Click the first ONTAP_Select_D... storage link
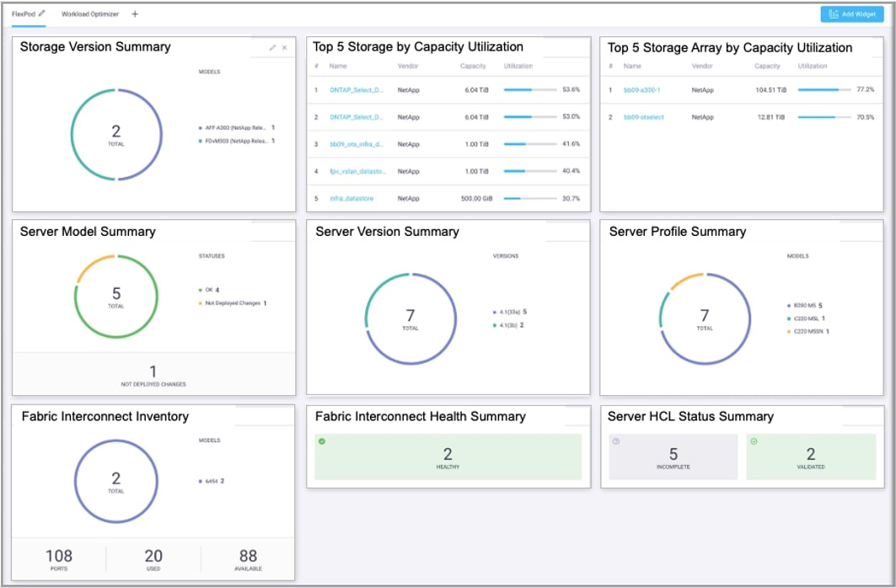Viewport: 896px width, 588px height. [357, 89]
